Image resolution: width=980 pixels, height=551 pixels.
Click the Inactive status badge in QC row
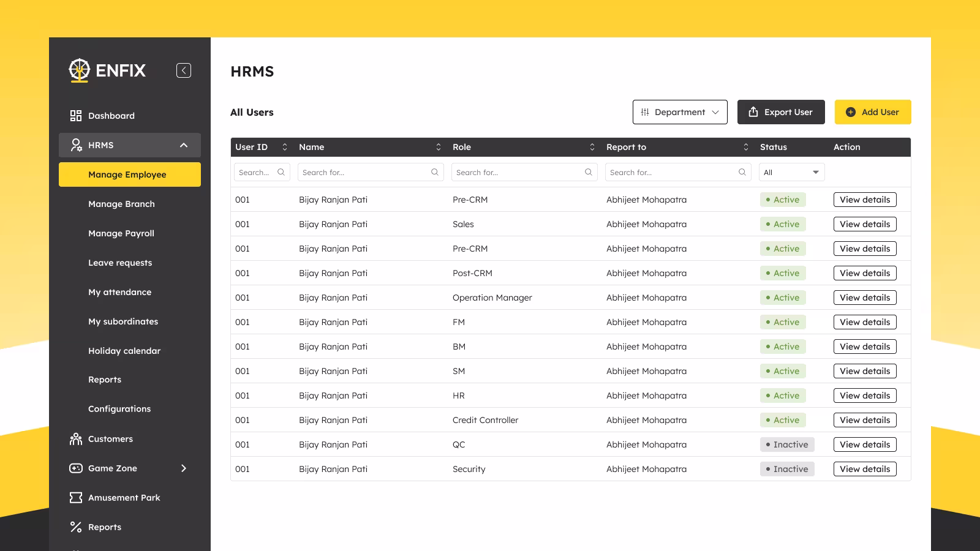pyautogui.click(x=787, y=444)
